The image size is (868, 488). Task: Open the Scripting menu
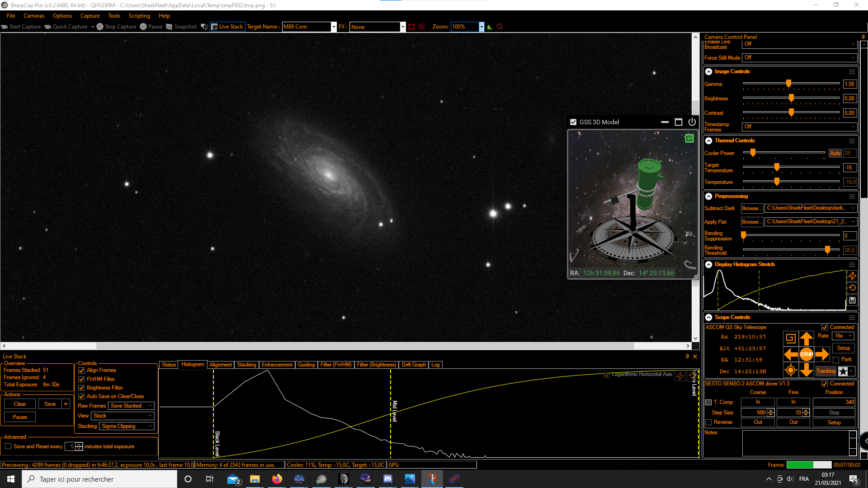point(139,16)
